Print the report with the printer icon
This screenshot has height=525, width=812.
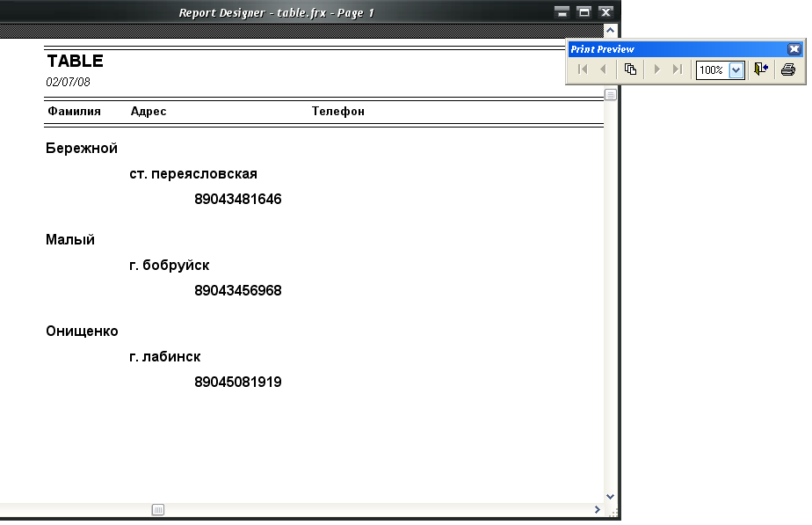[788, 69]
